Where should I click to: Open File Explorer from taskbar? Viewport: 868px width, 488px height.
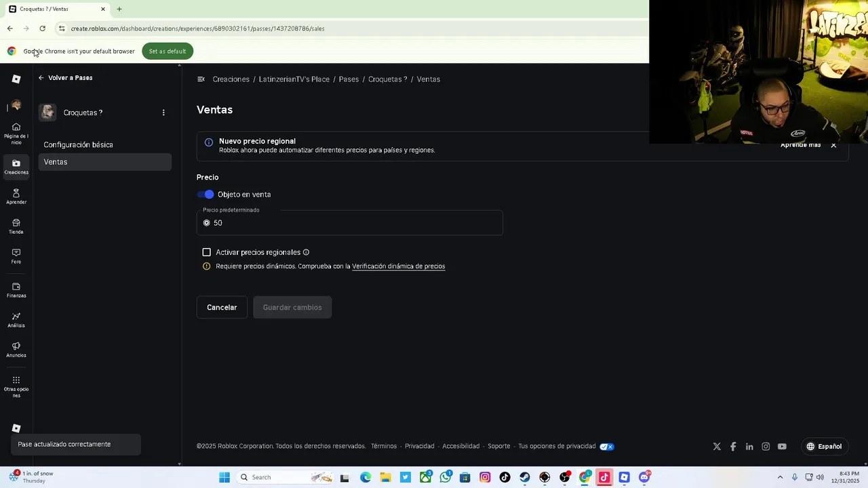coord(385,477)
